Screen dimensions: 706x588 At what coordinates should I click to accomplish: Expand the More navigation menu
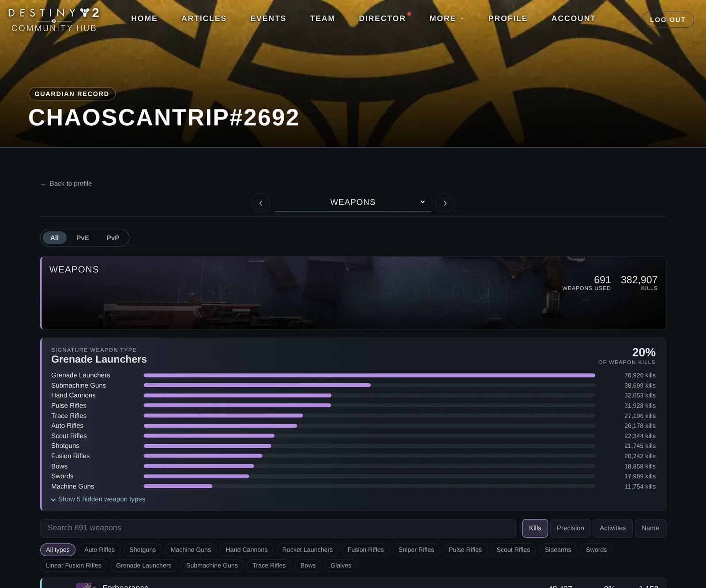(x=447, y=19)
